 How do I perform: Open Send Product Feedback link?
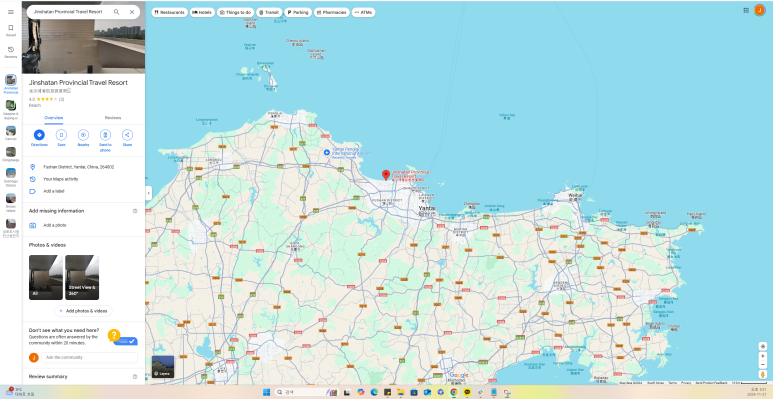pos(711,383)
